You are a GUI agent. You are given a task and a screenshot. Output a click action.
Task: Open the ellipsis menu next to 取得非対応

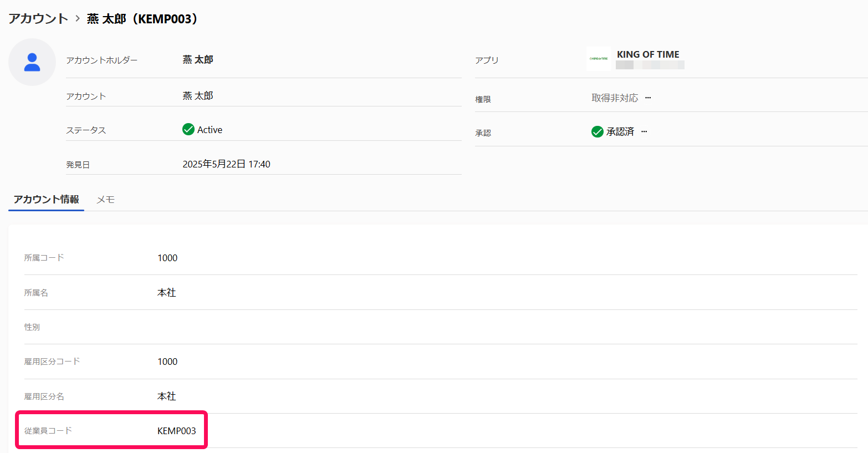coord(648,98)
